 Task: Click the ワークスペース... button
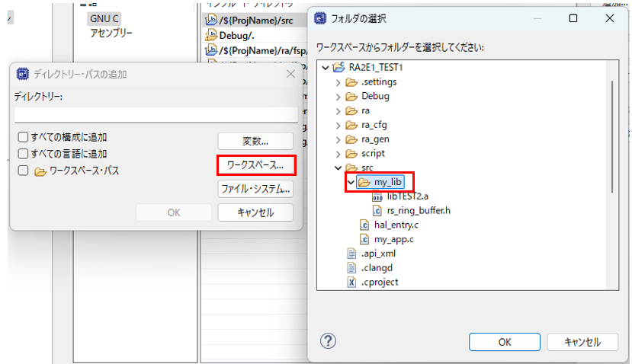click(x=255, y=164)
